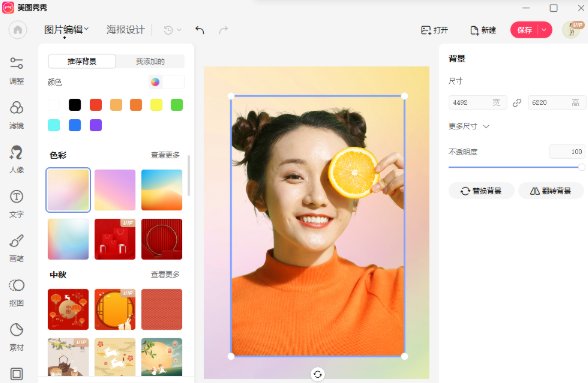588x383 pixels.
Task: Open the 抠图 cutout tool
Action: (16, 293)
